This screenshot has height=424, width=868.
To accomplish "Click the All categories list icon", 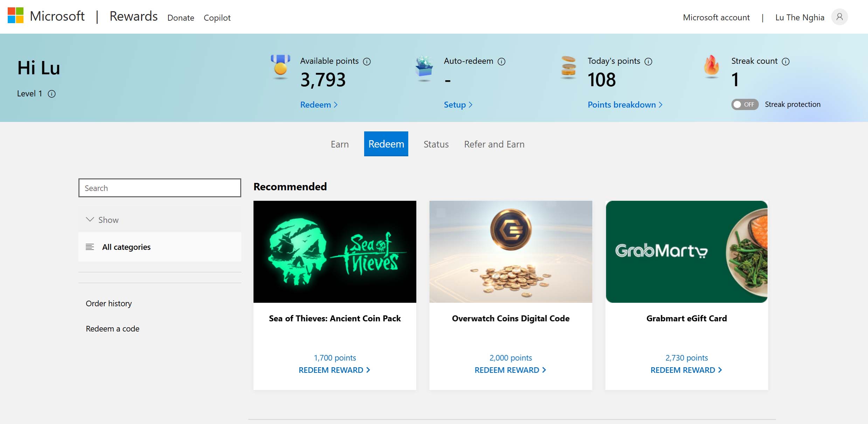I will tap(90, 247).
